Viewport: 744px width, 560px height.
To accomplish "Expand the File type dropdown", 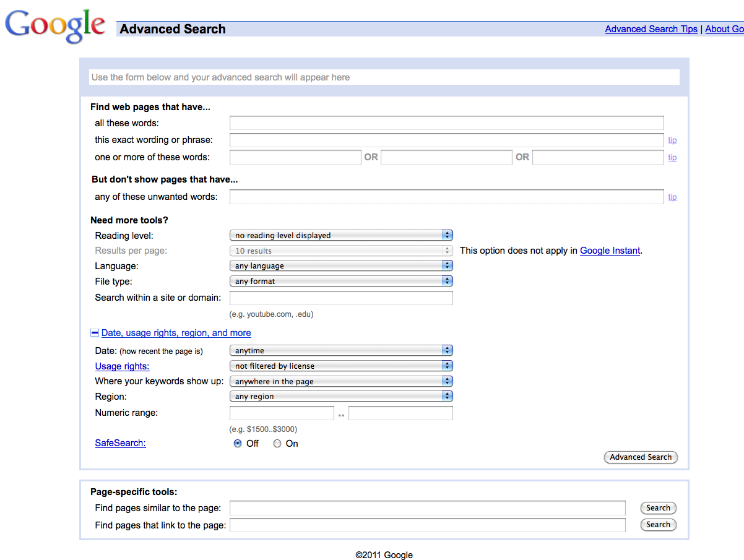I will click(340, 281).
